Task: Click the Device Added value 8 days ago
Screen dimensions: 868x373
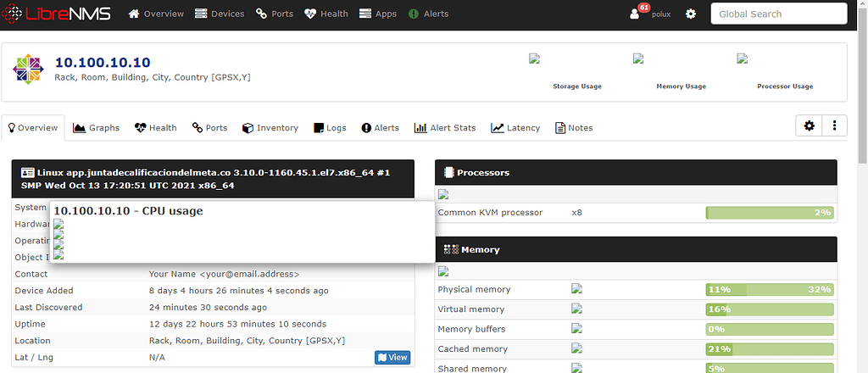Action: click(x=238, y=291)
